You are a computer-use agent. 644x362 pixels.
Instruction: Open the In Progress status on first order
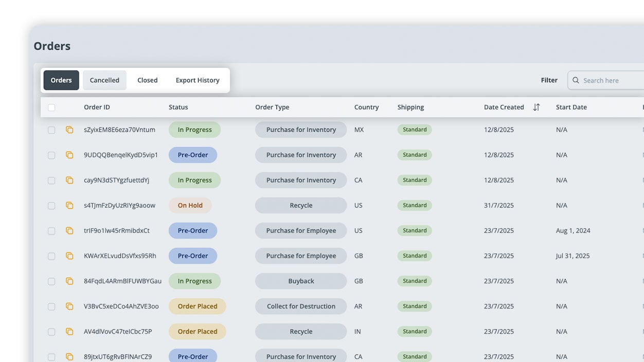point(194,130)
